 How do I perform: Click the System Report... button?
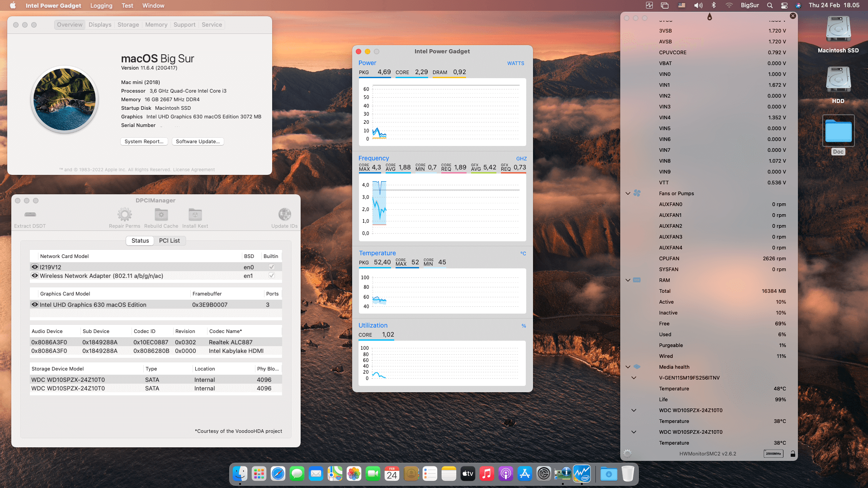(x=144, y=141)
